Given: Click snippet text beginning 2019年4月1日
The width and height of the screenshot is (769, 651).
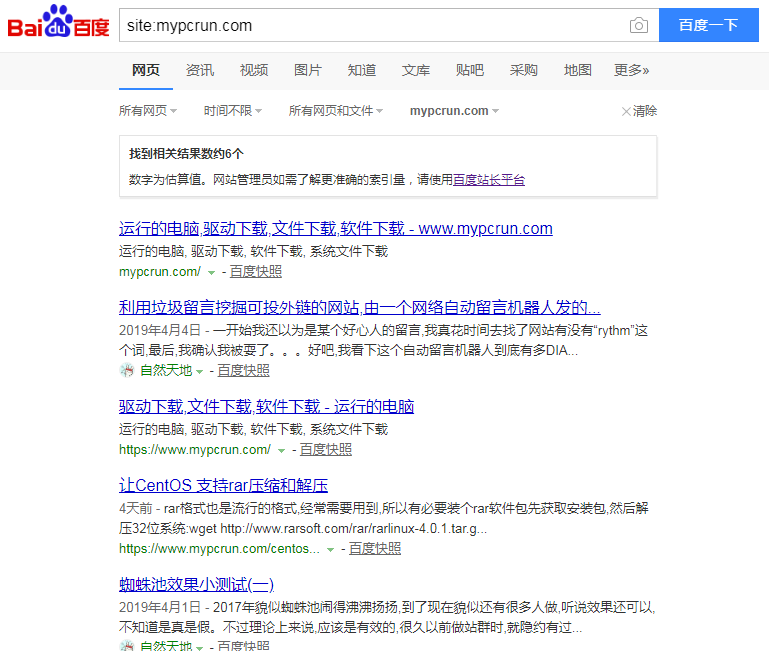Looking at the screenshot, I should point(387,617).
